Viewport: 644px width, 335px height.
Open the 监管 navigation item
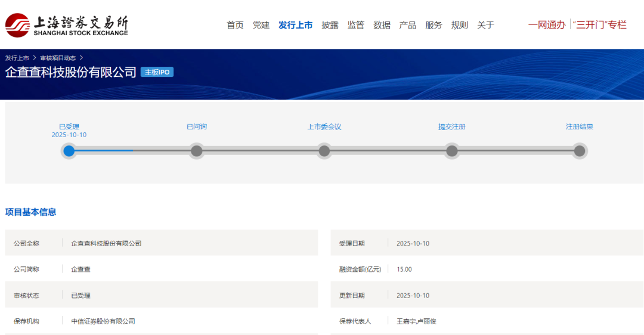click(x=355, y=25)
